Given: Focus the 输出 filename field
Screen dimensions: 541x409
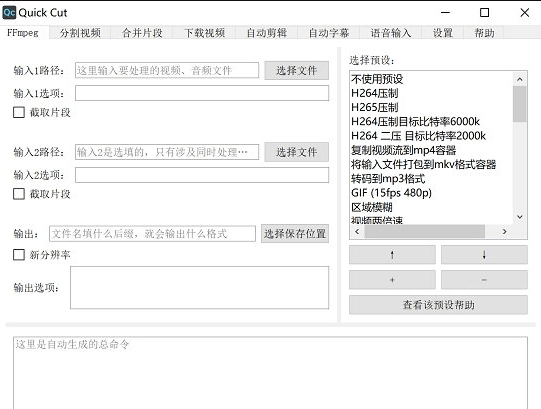Looking at the screenshot, I should 153,234.
